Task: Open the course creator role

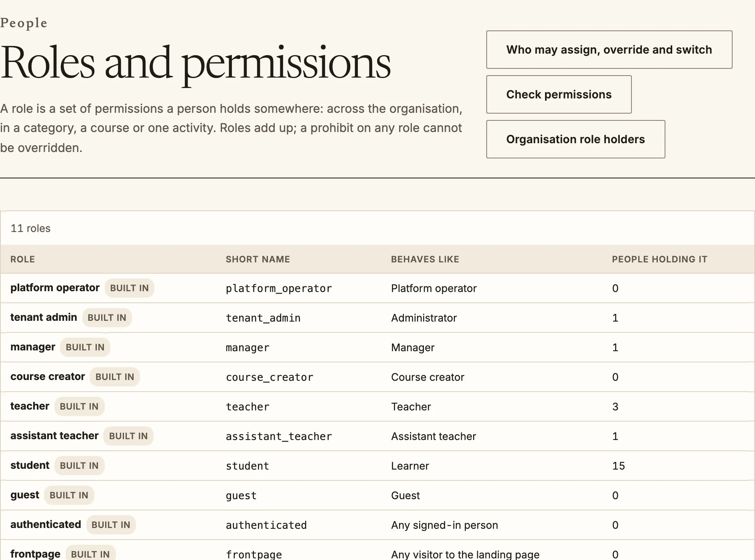Action: click(x=48, y=377)
